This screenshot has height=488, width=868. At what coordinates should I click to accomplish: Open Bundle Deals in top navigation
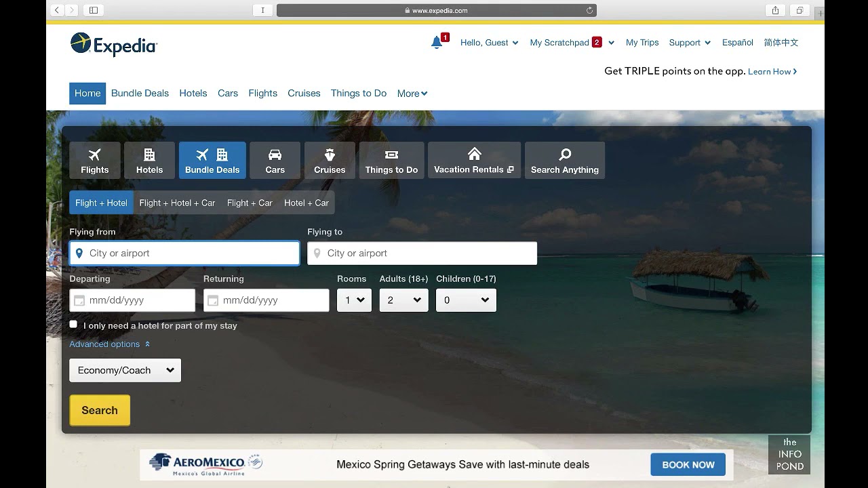pos(140,94)
